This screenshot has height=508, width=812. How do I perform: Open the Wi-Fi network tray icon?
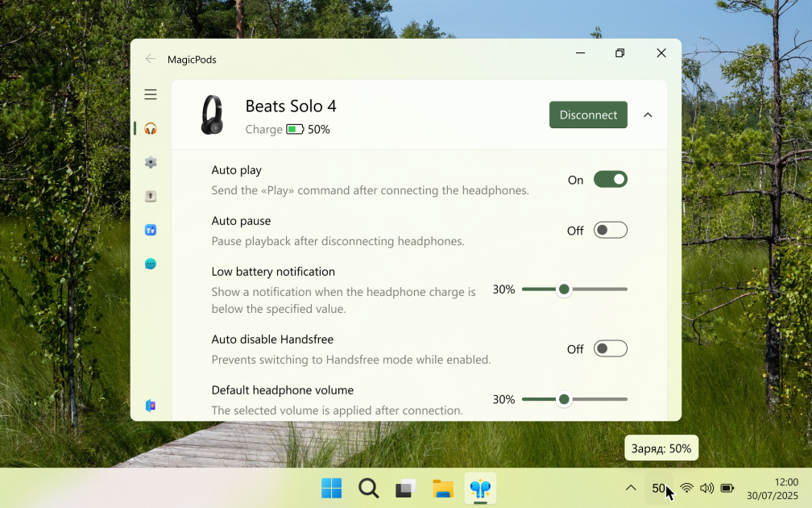pyautogui.click(x=686, y=488)
